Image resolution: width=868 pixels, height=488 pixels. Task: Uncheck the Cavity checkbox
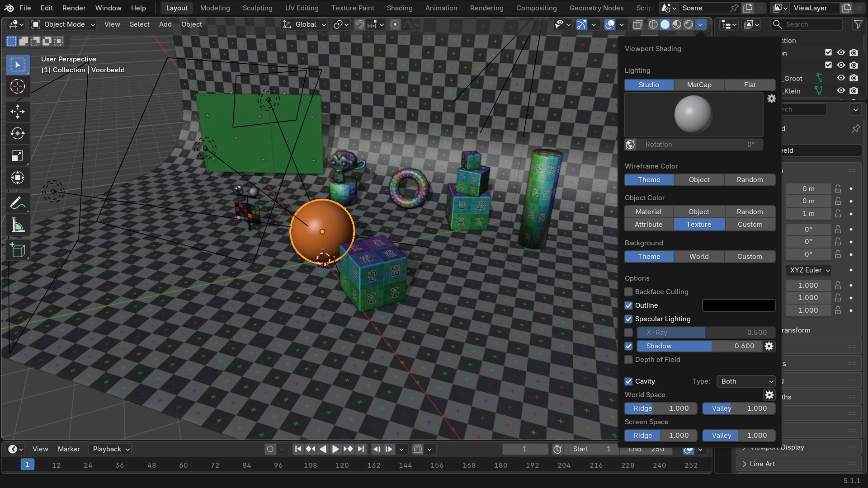(628, 381)
